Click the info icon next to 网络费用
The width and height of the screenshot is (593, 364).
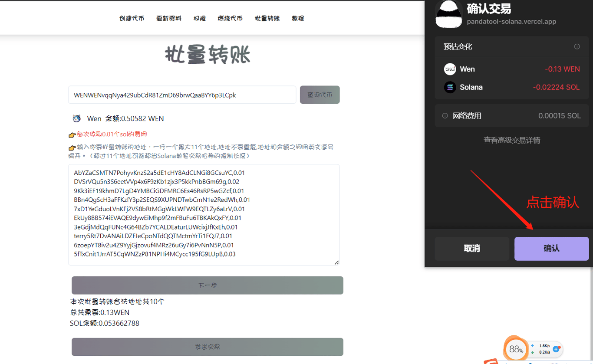445,116
